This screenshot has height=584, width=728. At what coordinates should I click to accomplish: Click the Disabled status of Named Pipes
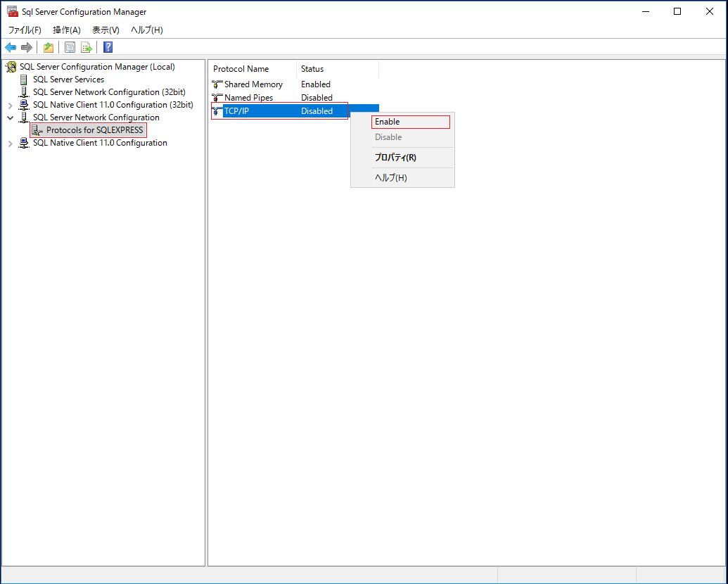tap(317, 98)
